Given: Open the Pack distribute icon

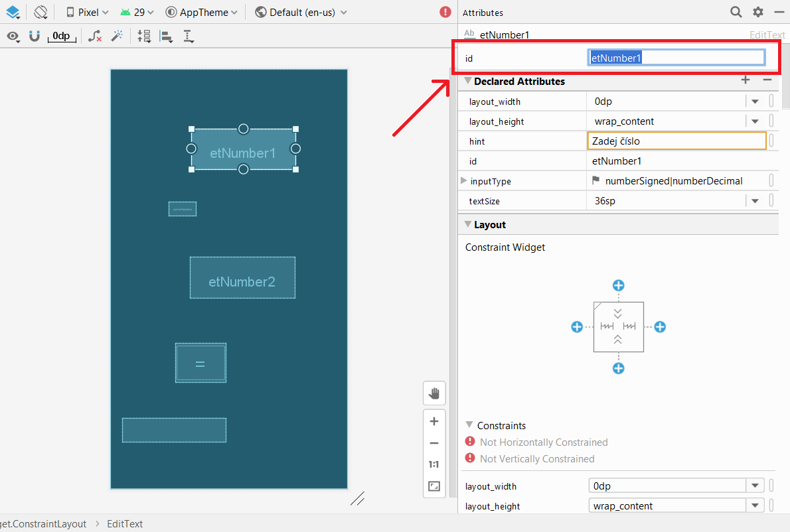Looking at the screenshot, I should click(144, 36).
